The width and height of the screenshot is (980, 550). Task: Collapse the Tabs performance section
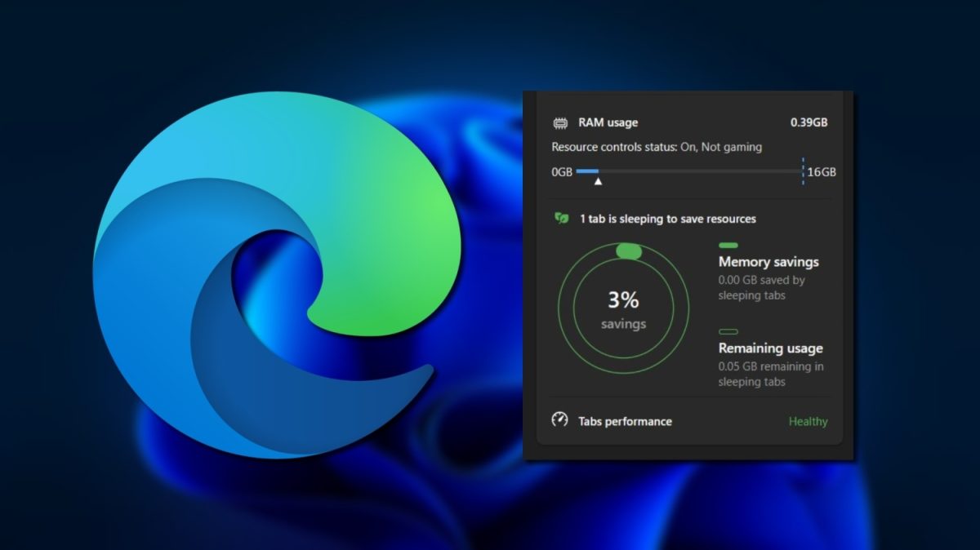pos(626,421)
